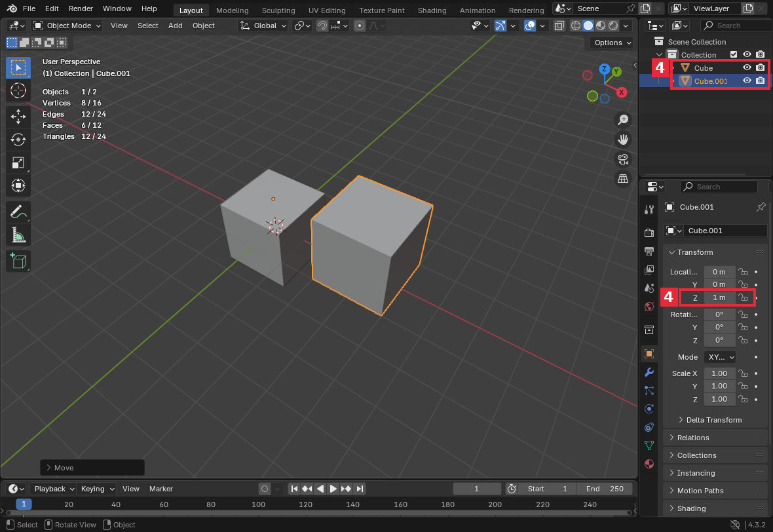Toggle the camera view icon
The image size is (773, 532).
point(623,159)
